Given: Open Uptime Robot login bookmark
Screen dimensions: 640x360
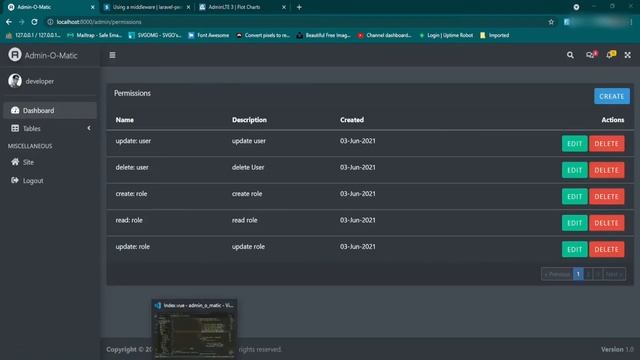Looking at the screenshot, I should pos(446,36).
